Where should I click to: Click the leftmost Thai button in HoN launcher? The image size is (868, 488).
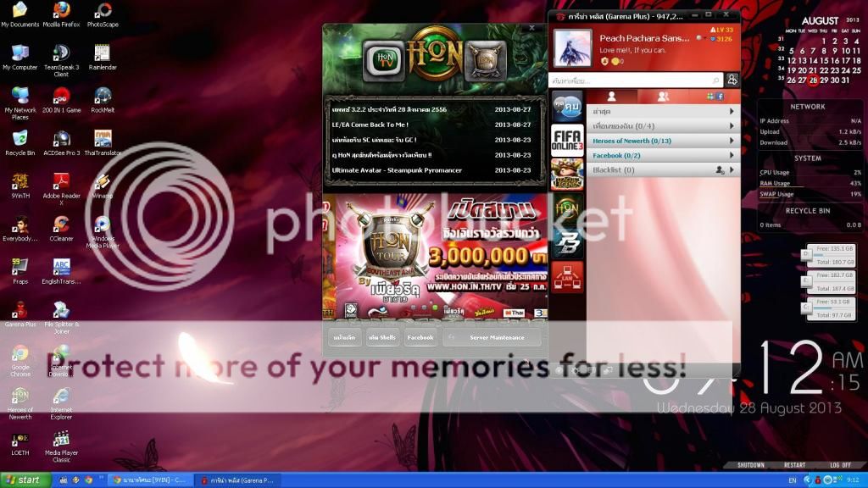click(x=344, y=337)
